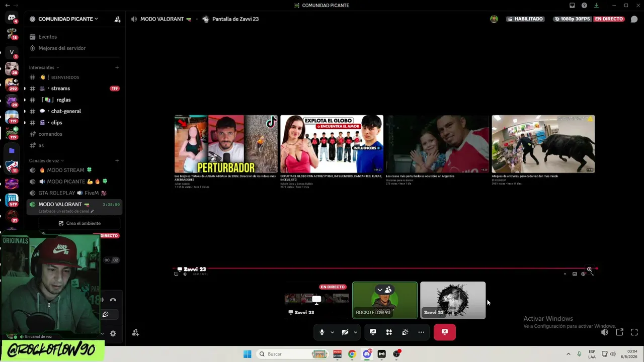Screen dimensions: 644x362
Task: Select the ROCKO FLOW 90 participant tile
Action: tap(385, 300)
